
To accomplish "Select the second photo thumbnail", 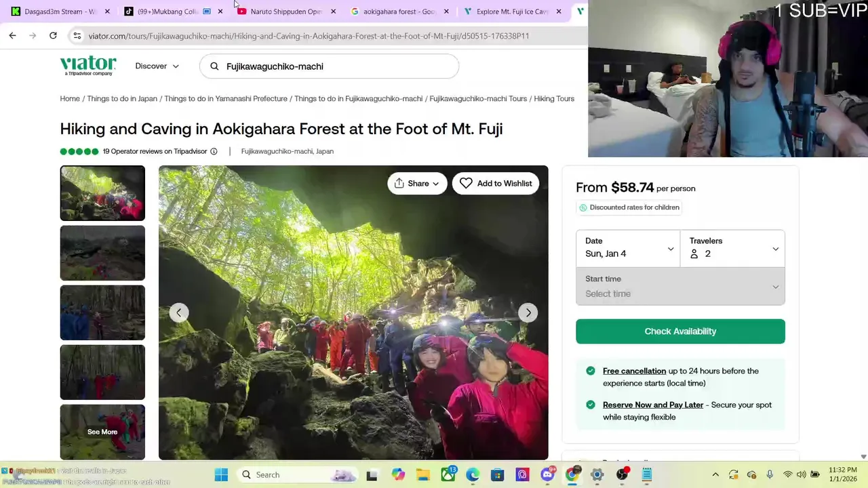I will [102, 253].
